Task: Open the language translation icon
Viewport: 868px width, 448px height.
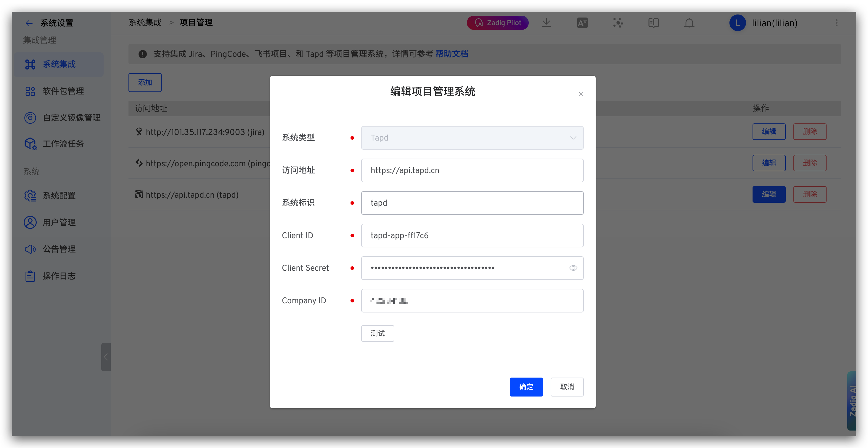Action: (x=582, y=23)
